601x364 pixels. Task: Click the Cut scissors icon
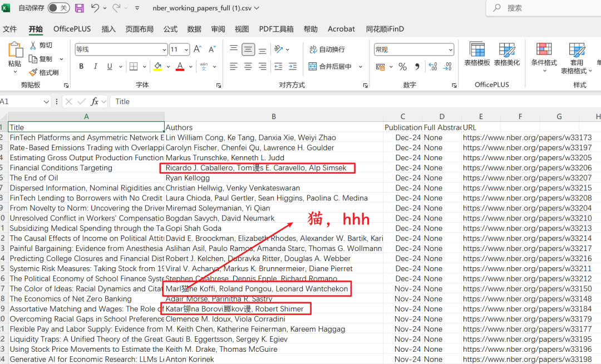pos(33,45)
